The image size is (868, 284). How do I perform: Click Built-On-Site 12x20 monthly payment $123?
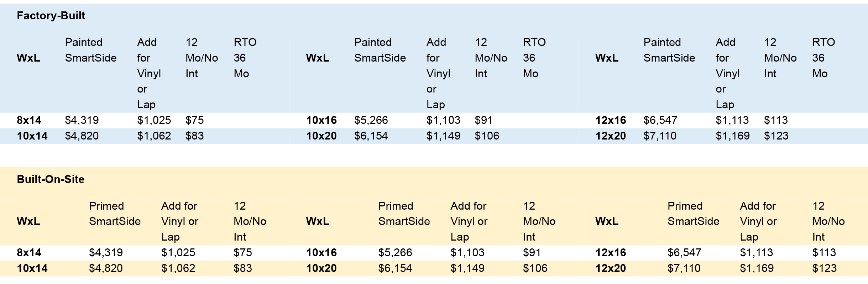coord(825,268)
